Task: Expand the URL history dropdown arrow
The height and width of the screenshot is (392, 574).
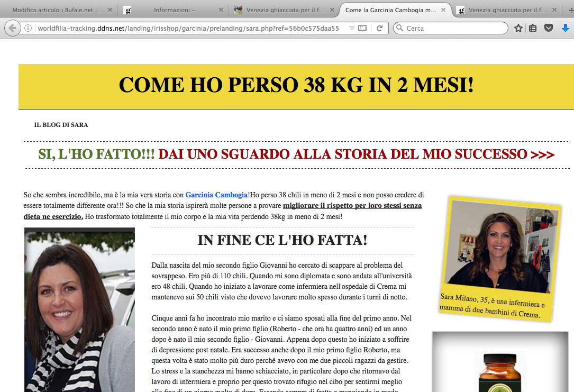Action: 352,29
